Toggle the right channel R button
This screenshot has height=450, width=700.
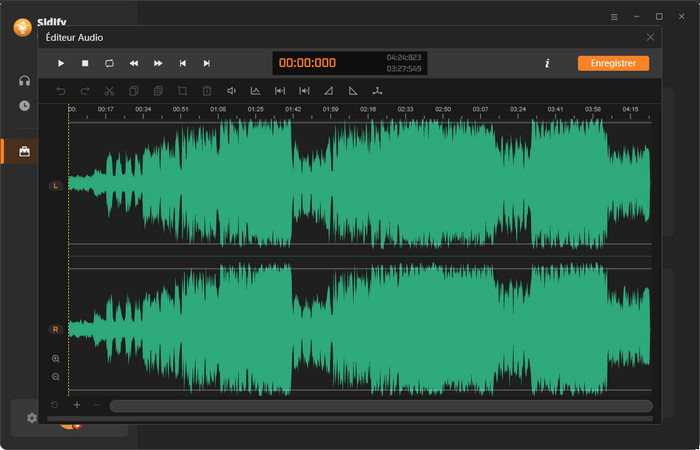point(55,329)
